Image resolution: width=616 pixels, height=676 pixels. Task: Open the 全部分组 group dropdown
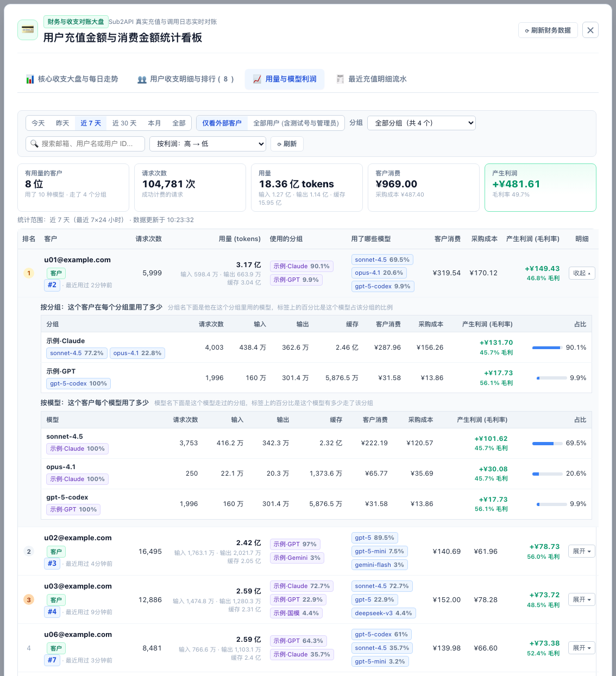point(422,123)
